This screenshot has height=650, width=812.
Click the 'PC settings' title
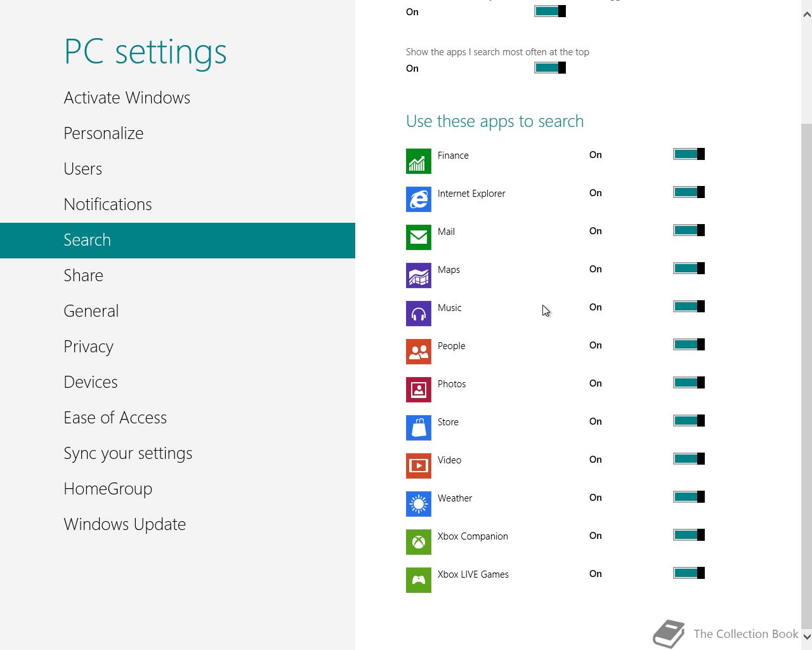tap(145, 51)
